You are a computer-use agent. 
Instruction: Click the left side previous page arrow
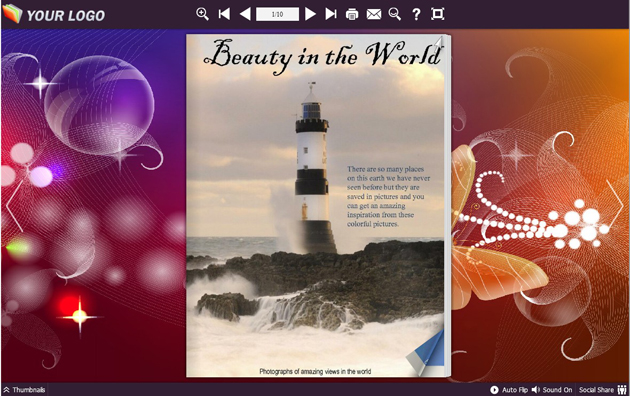pos(14,206)
